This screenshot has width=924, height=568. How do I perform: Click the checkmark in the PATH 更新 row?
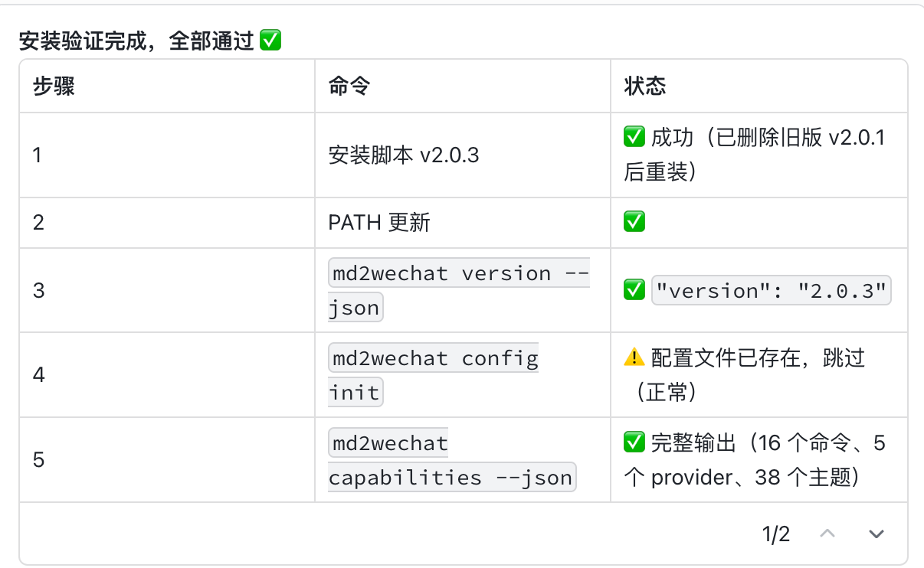pos(634,223)
